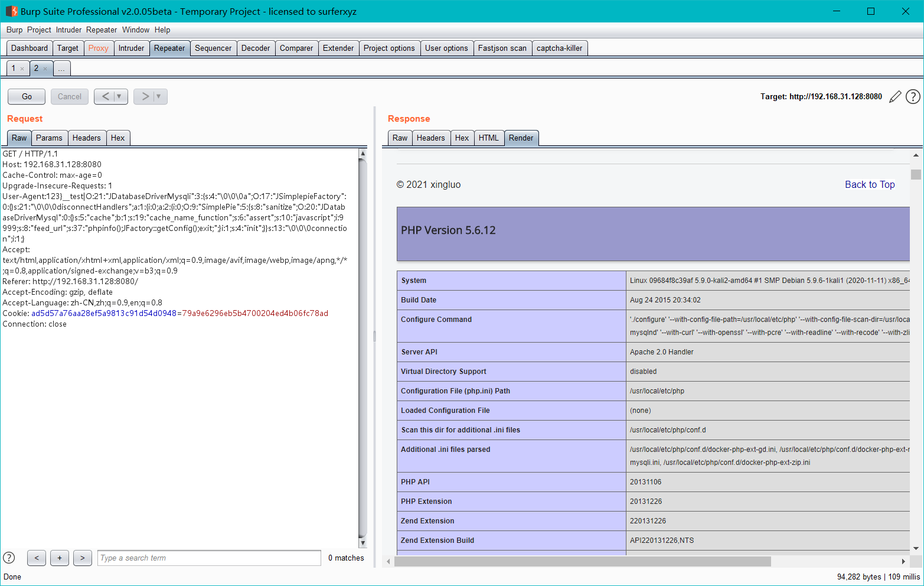Open the Intruder menu in the menu bar
The image size is (924, 586).
[68, 30]
